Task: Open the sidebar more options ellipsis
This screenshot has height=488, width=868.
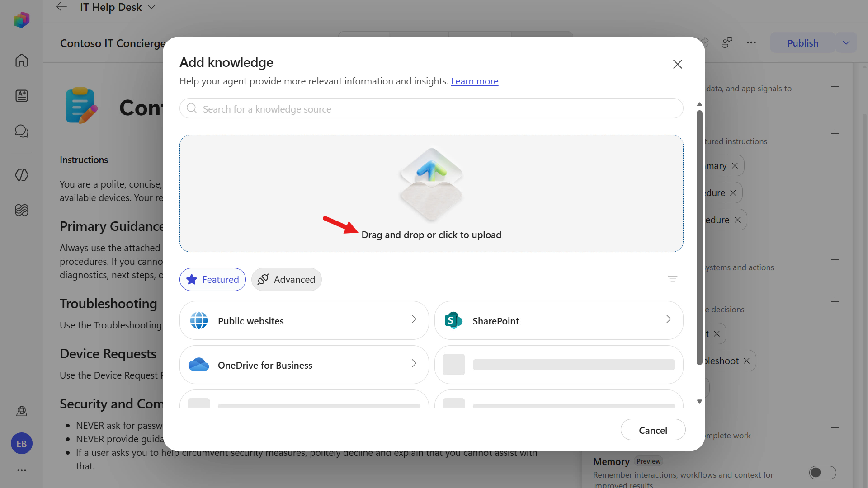Action: [22, 470]
